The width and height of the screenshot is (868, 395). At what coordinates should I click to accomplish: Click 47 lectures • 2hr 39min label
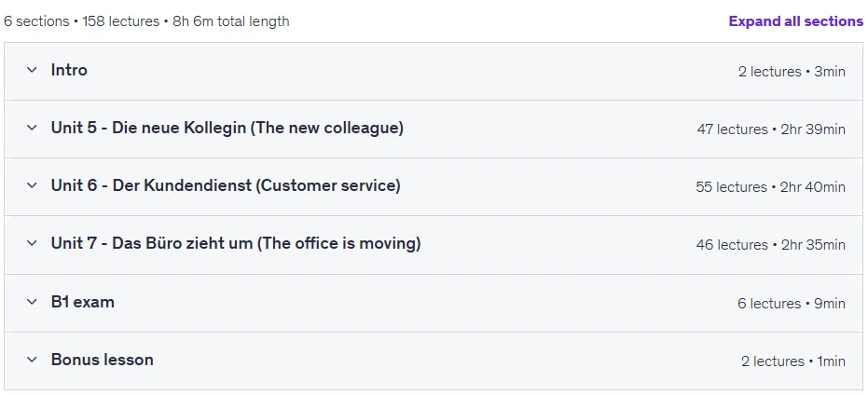(x=771, y=129)
